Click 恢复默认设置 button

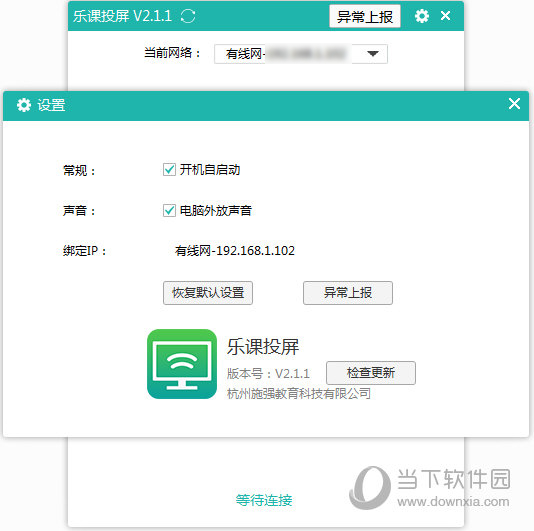tap(208, 293)
